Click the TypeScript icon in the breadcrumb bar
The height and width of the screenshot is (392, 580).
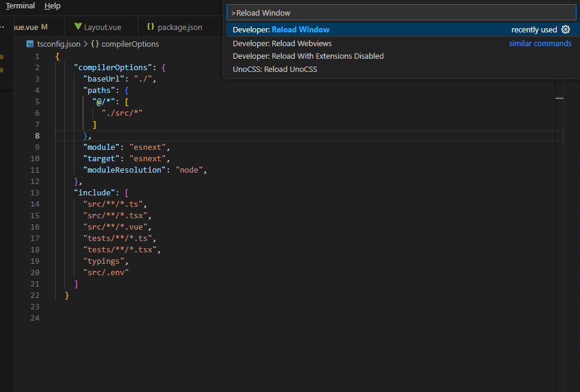click(29, 43)
